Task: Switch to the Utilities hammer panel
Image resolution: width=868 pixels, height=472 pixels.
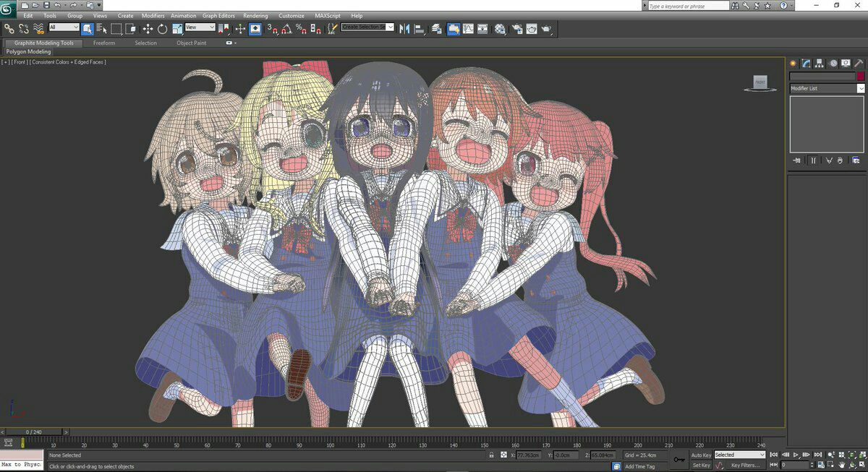Action: pos(859,64)
